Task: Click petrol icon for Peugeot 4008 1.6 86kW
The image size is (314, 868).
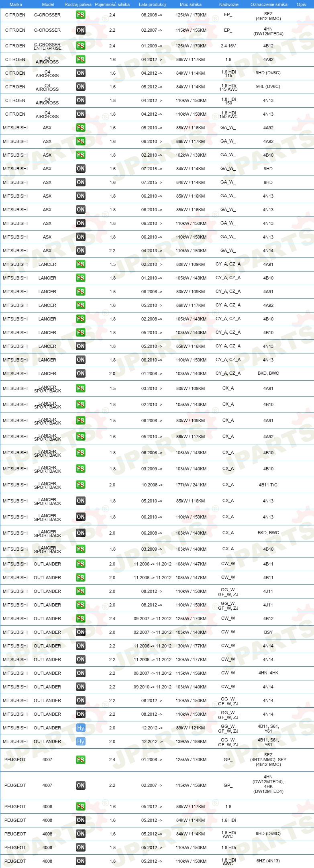Action: (x=81, y=807)
